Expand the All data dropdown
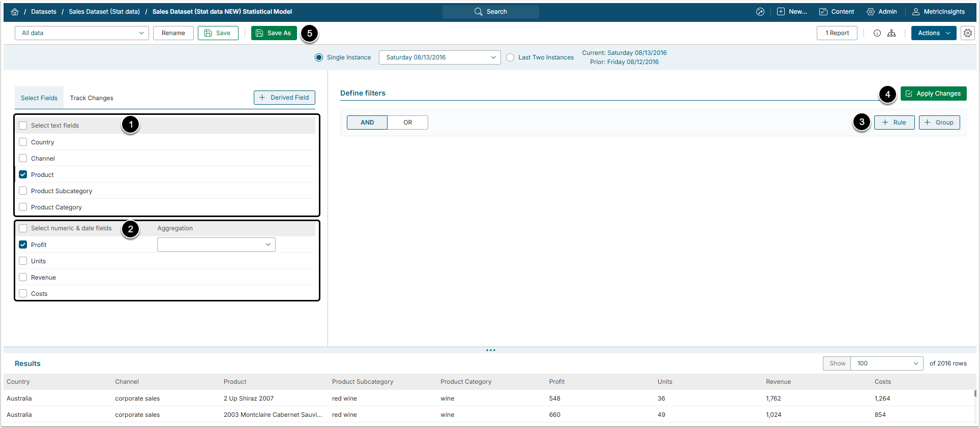The height and width of the screenshot is (428, 980). click(82, 33)
